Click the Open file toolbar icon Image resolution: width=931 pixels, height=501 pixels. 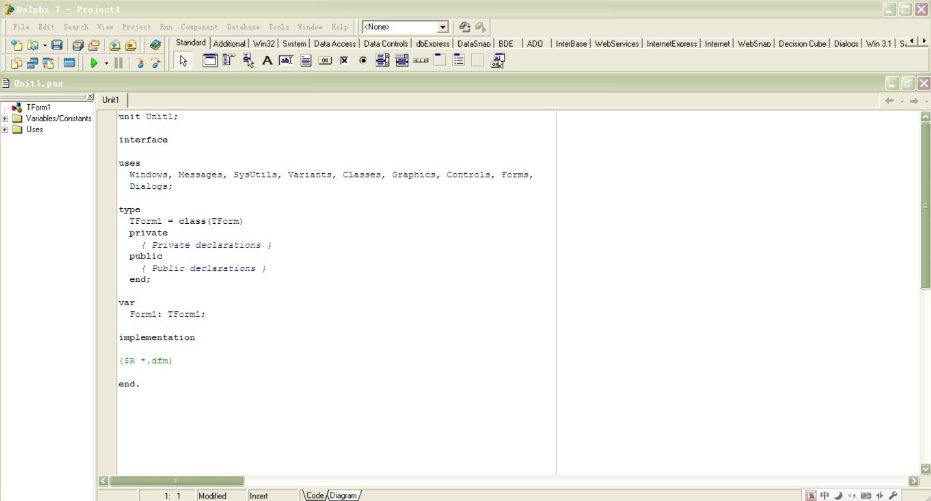[x=33, y=45]
